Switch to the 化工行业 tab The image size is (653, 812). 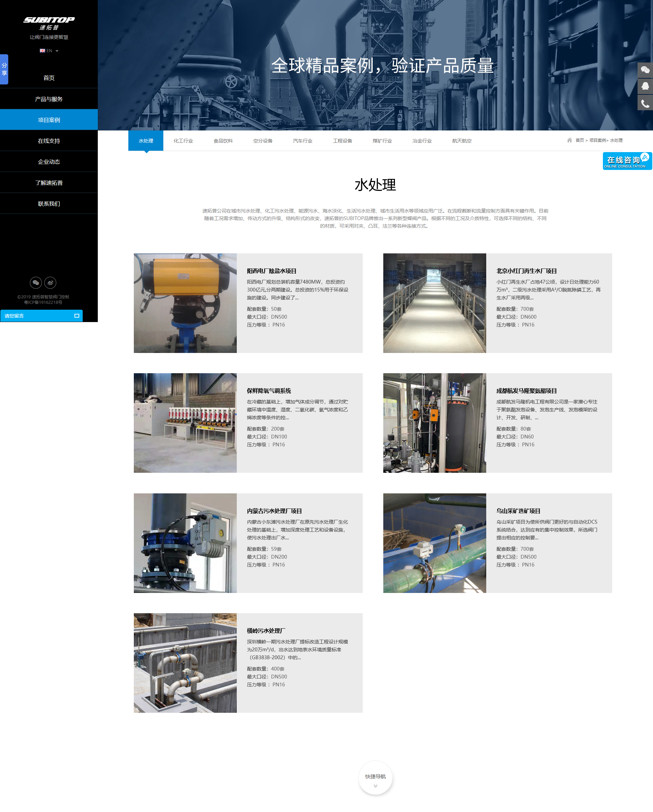183,141
